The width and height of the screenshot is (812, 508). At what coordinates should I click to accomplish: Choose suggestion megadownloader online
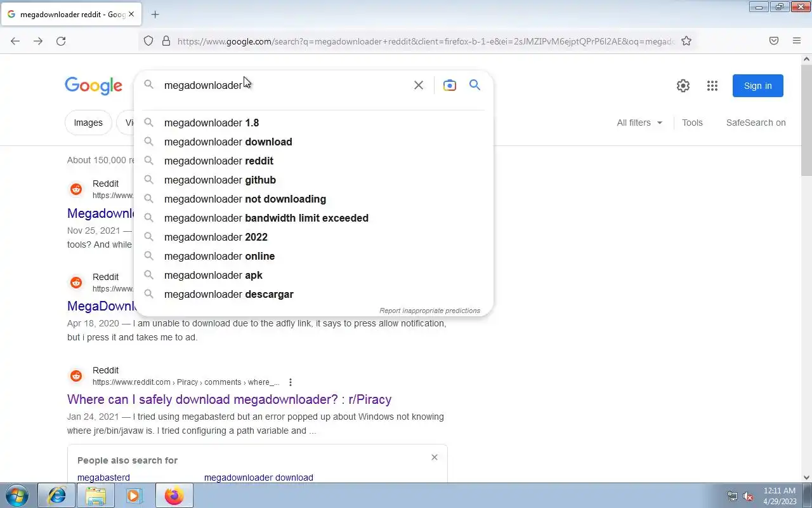pyautogui.click(x=314, y=256)
